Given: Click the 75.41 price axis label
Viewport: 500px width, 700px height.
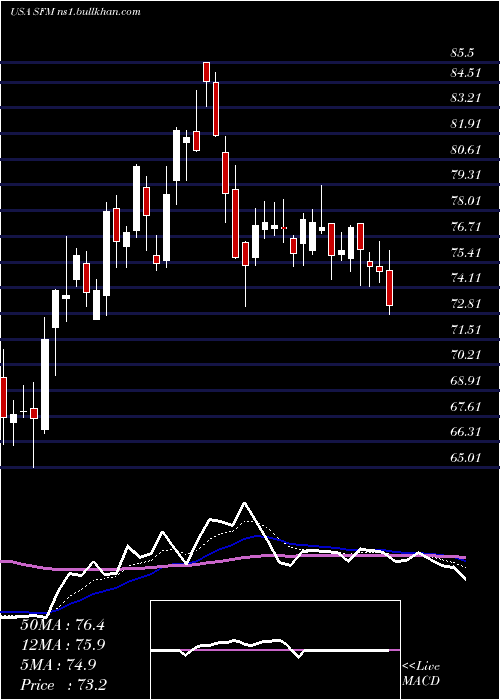Looking at the screenshot, I should coord(467,252).
